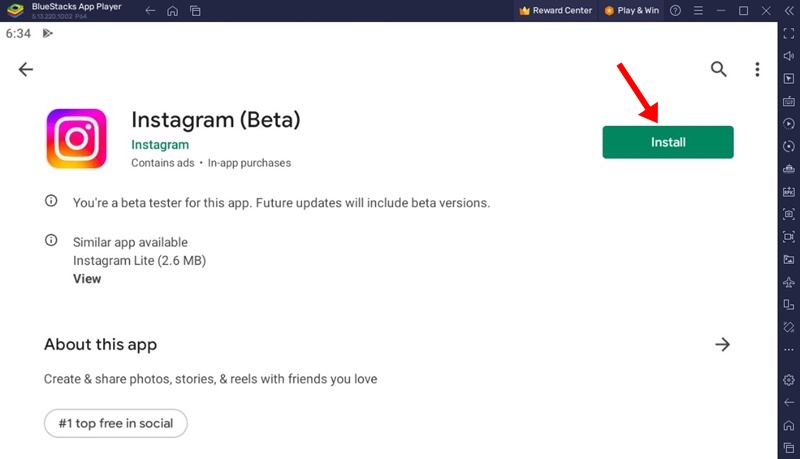The image size is (800, 459).
Task: Open the Play Store search icon
Action: pos(718,69)
